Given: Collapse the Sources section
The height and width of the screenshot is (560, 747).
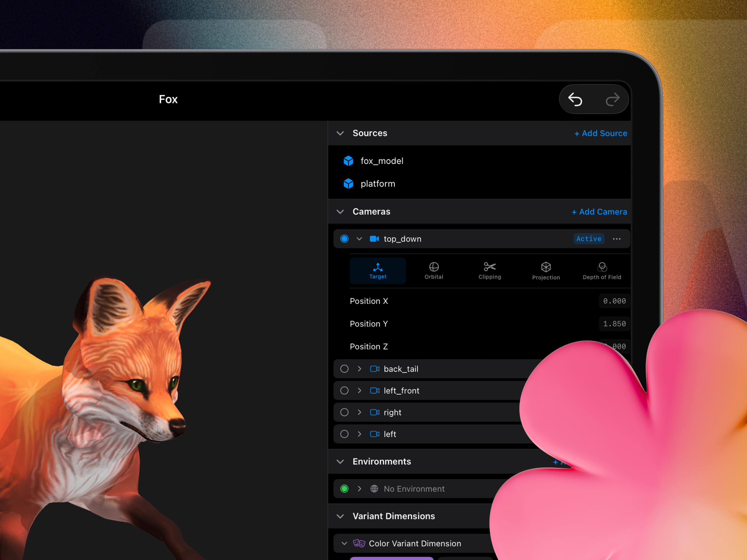Looking at the screenshot, I should pos(340,133).
